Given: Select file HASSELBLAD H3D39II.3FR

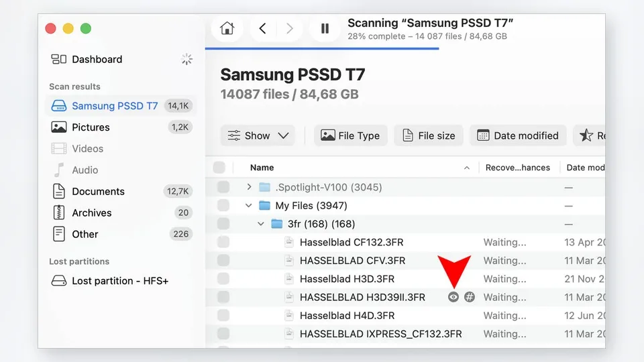Looking at the screenshot, I should tap(362, 297).
